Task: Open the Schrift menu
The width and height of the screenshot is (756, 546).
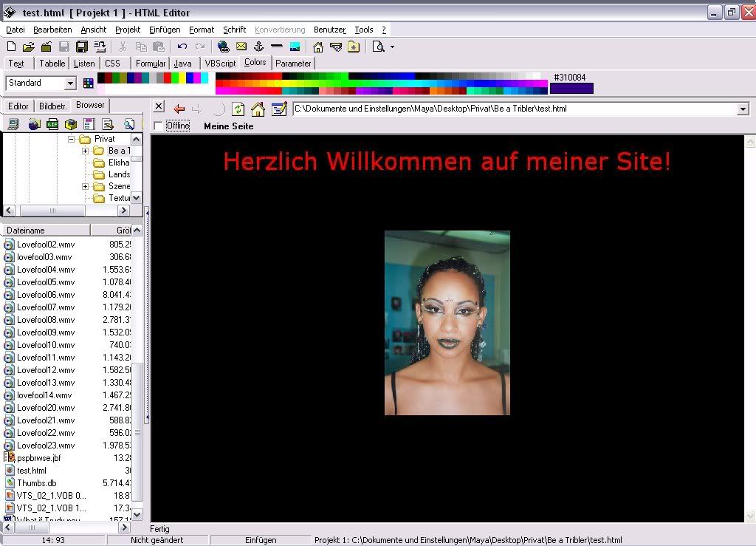Action: pos(234,30)
